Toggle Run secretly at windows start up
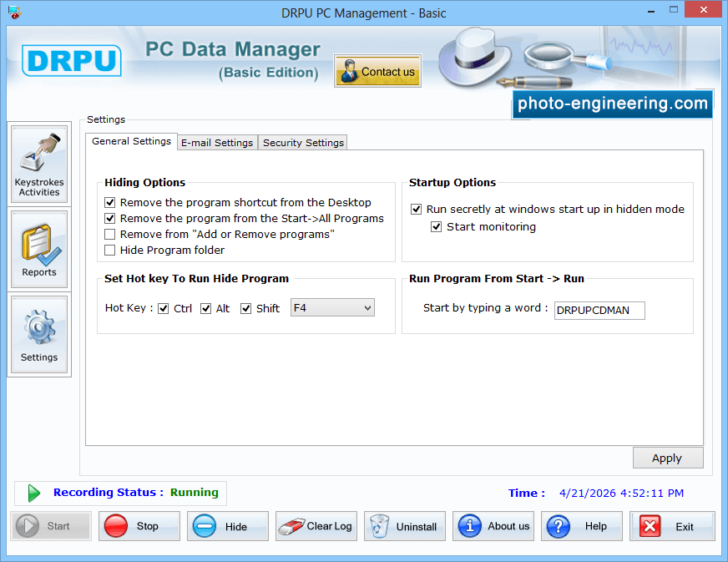728x562 pixels. [x=417, y=209]
